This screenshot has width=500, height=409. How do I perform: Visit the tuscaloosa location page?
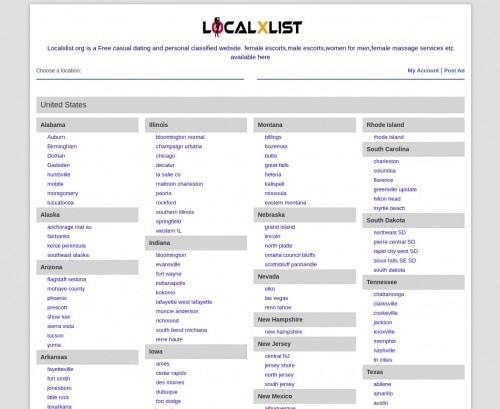pos(60,203)
